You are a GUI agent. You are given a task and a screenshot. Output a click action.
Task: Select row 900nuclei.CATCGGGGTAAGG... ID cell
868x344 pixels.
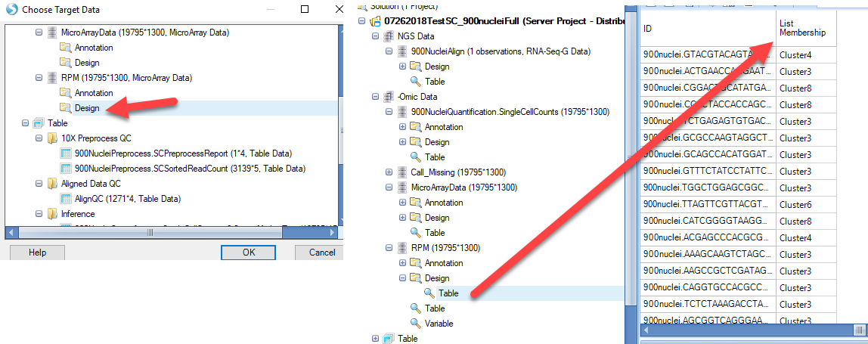[708, 221]
